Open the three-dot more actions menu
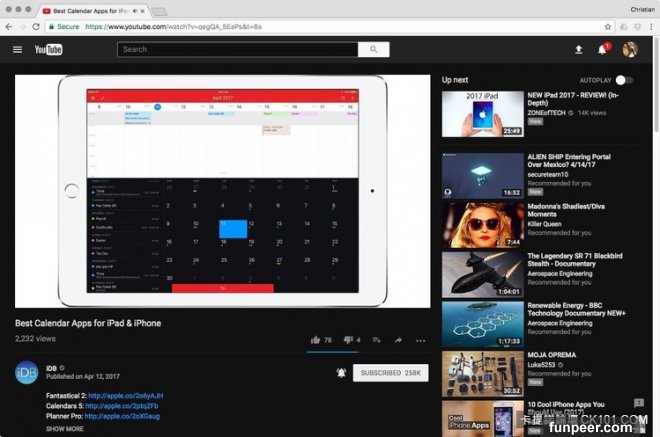The width and height of the screenshot is (660, 437). tap(420, 340)
